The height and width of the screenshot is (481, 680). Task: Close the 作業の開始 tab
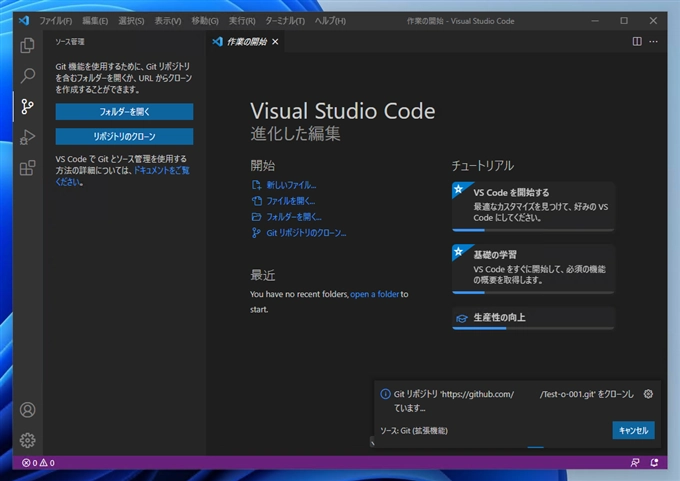coord(275,42)
